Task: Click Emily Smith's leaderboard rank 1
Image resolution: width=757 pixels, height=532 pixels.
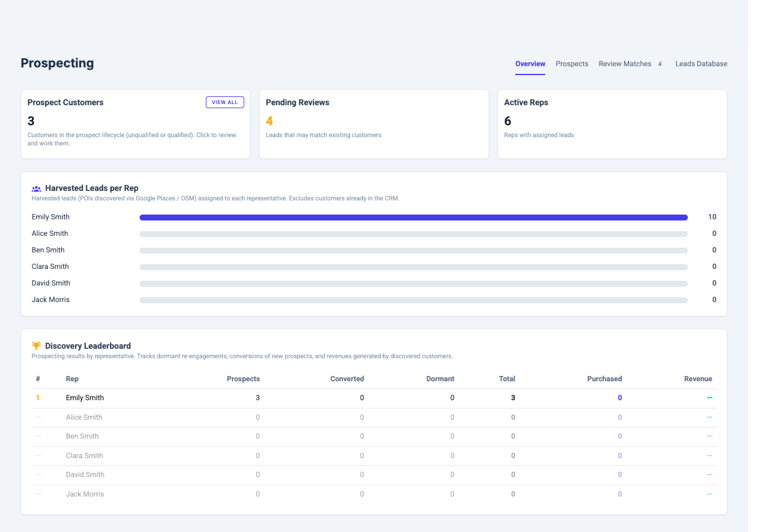Action: [x=38, y=398]
